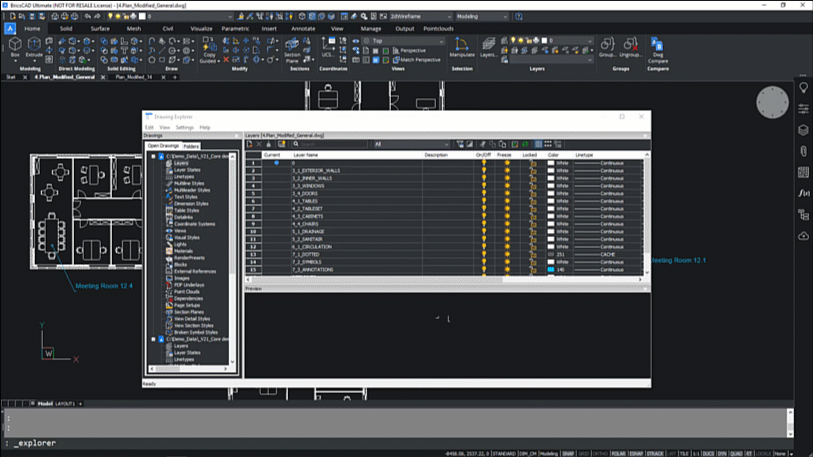813x457 pixels.
Task: Click the Perspective button in Views panel
Action: click(x=409, y=51)
